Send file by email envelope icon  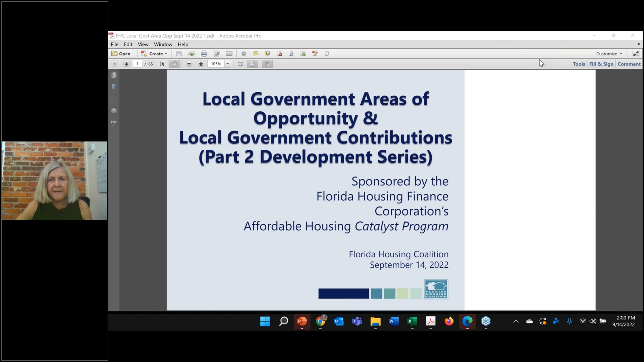pos(229,54)
